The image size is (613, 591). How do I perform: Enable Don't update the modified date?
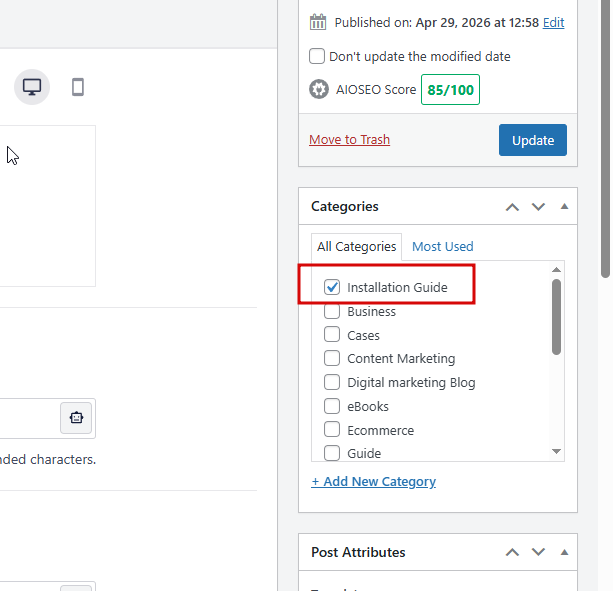317,56
